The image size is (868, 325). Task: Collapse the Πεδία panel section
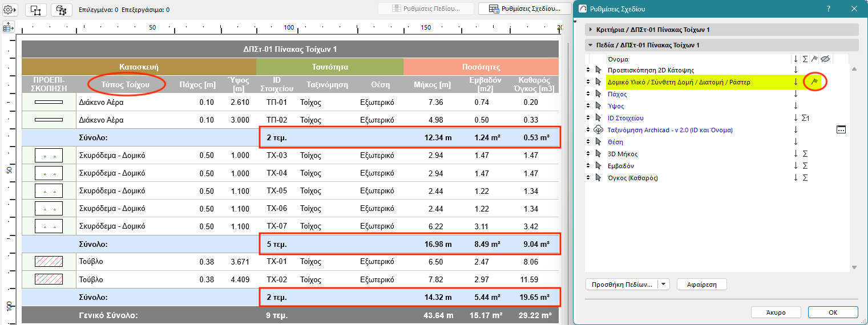(x=590, y=45)
